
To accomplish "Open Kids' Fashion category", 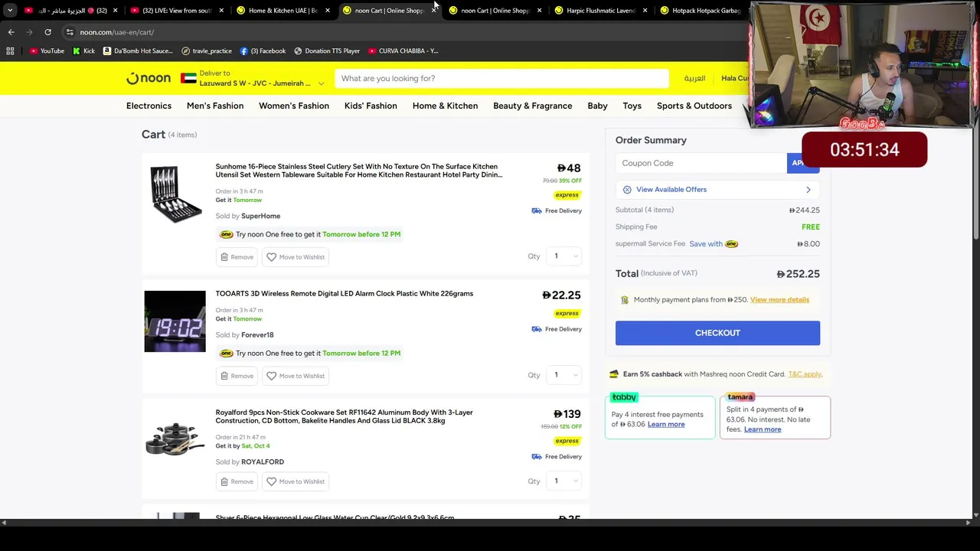I will (x=371, y=106).
